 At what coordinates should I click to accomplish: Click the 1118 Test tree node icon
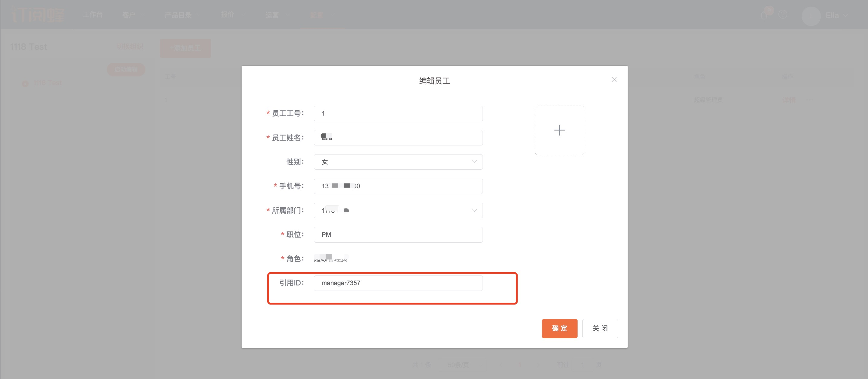point(25,83)
